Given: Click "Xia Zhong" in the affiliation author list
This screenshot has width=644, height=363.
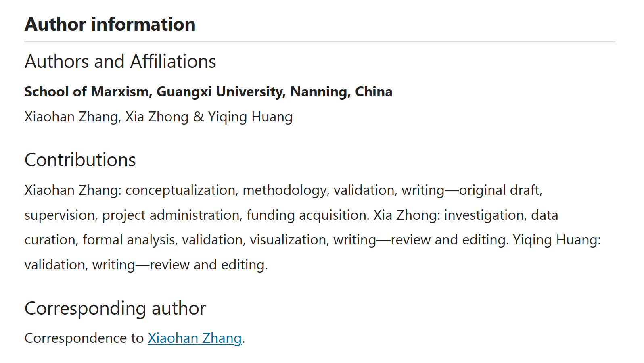Looking at the screenshot, I should pyautogui.click(x=157, y=117).
